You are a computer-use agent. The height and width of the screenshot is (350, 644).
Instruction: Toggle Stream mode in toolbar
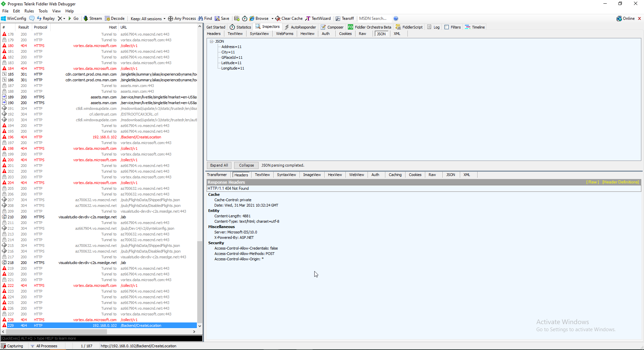(x=93, y=18)
